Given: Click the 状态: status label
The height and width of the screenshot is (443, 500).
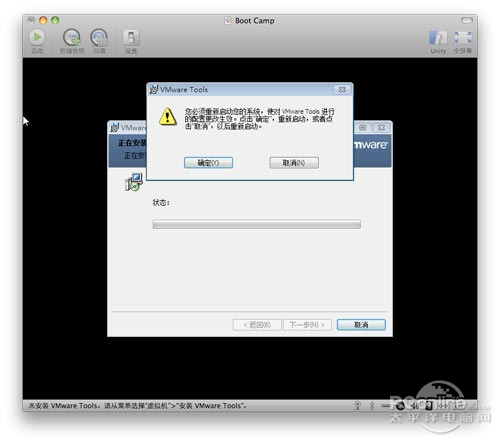Looking at the screenshot, I should [x=161, y=202].
